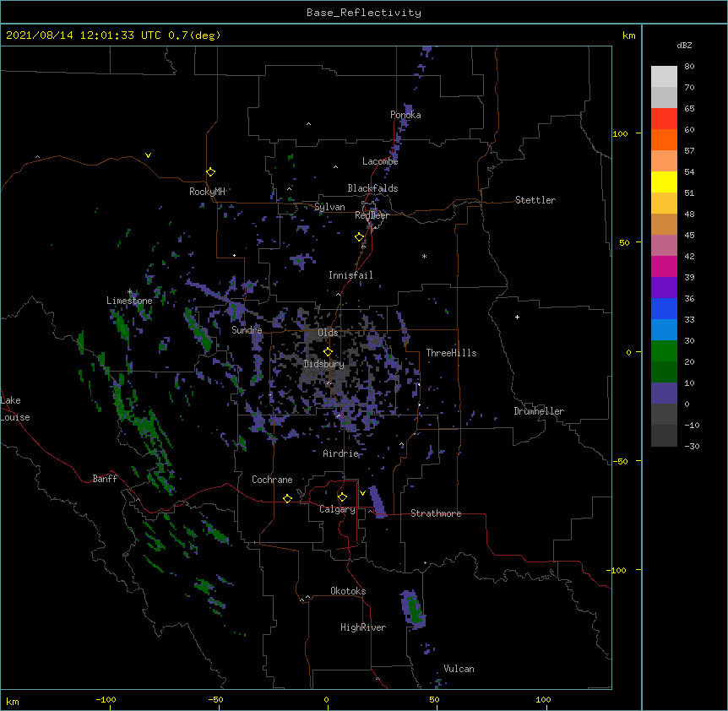Select the Drumheller label
The width and height of the screenshot is (728, 711).
point(539,411)
